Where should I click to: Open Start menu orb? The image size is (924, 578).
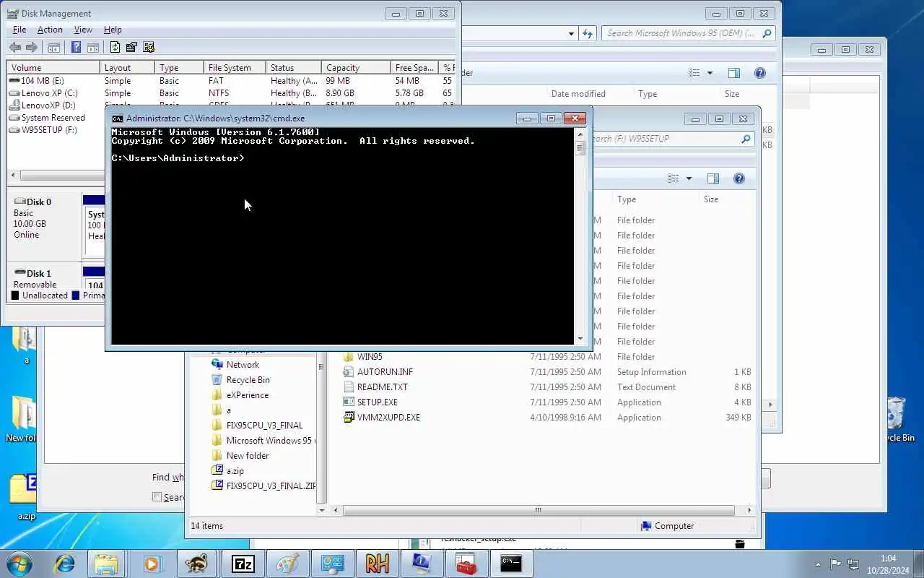click(19, 563)
